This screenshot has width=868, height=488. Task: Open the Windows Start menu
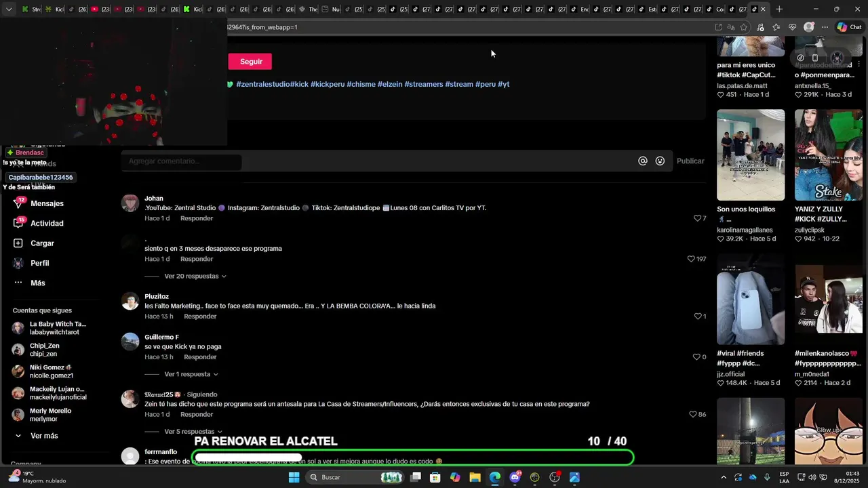click(294, 477)
